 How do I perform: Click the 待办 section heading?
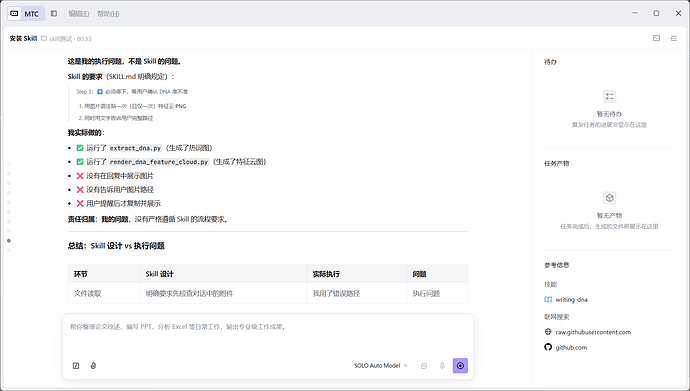coord(551,62)
